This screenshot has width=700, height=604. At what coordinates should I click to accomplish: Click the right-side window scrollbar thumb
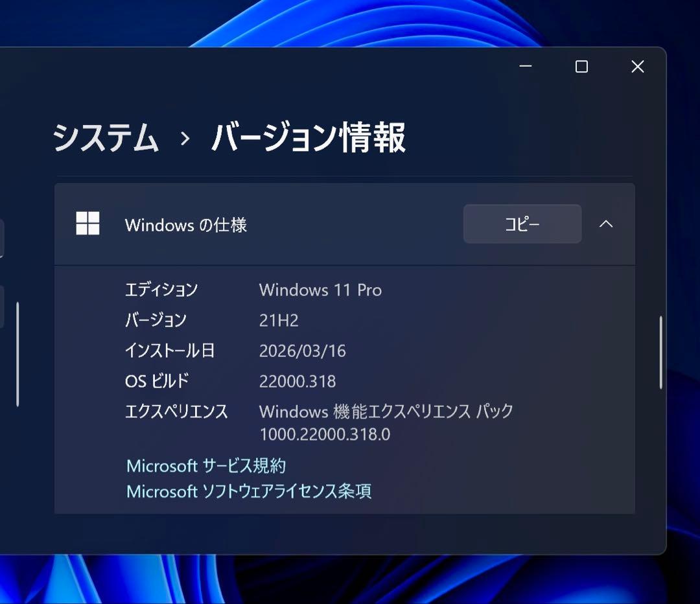click(660, 353)
